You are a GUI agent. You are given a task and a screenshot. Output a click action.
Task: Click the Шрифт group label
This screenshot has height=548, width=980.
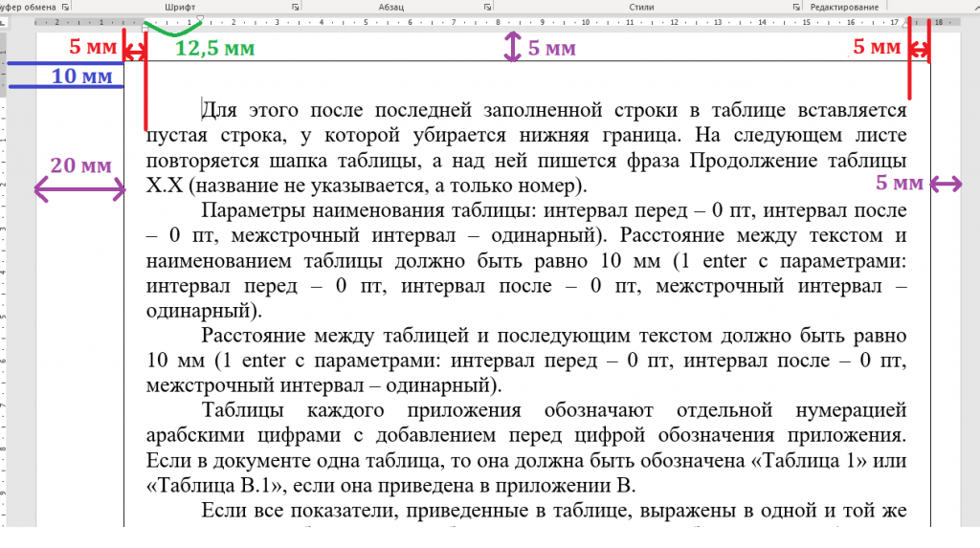tap(180, 7)
